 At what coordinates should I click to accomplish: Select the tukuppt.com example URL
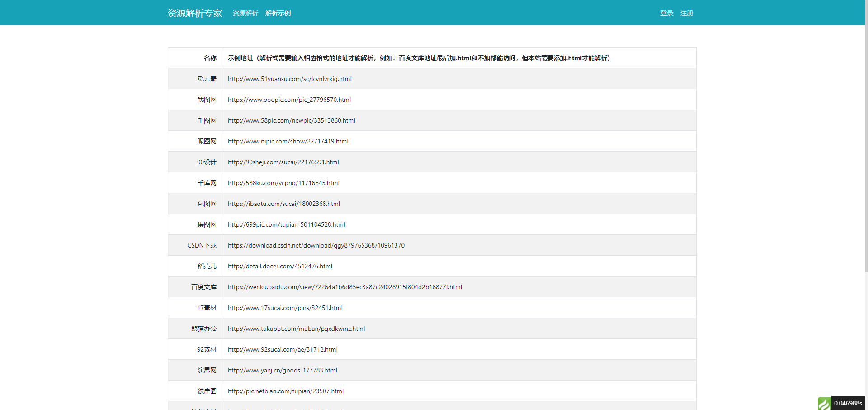point(296,329)
